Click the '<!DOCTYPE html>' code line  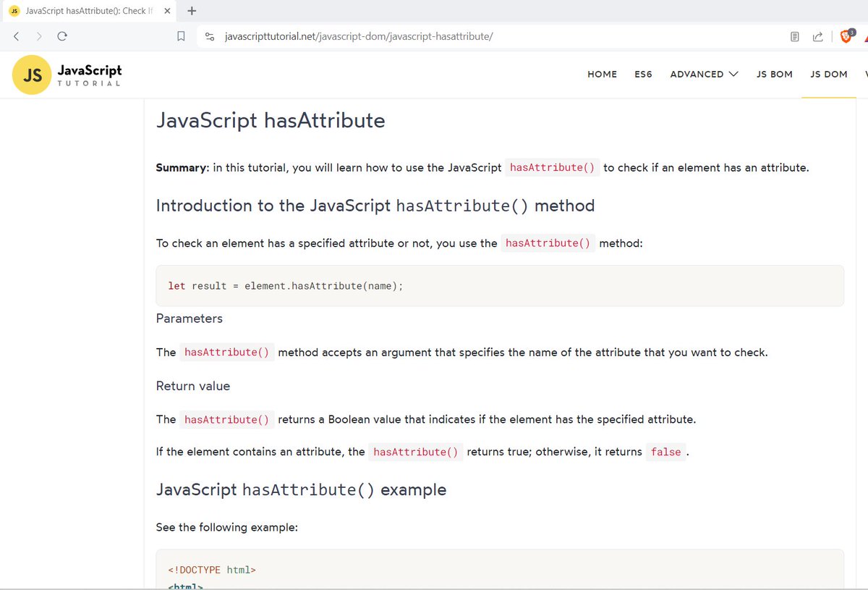[212, 570]
